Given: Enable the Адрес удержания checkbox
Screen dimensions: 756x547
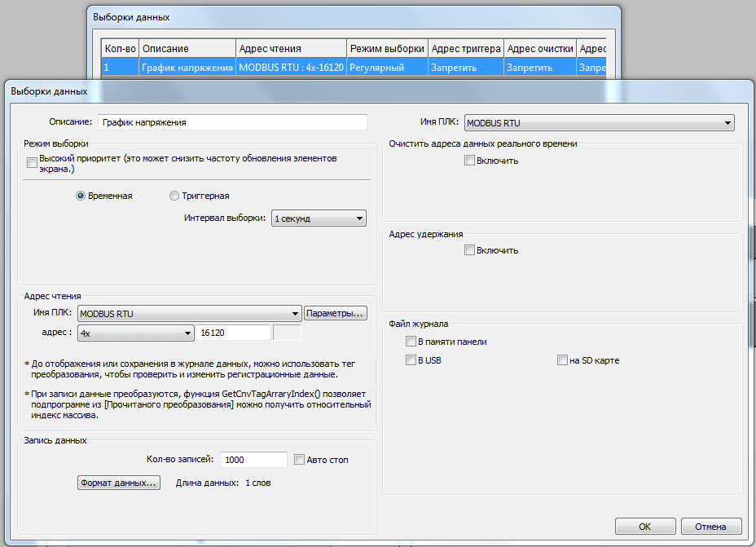Looking at the screenshot, I should pyautogui.click(x=469, y=250).
